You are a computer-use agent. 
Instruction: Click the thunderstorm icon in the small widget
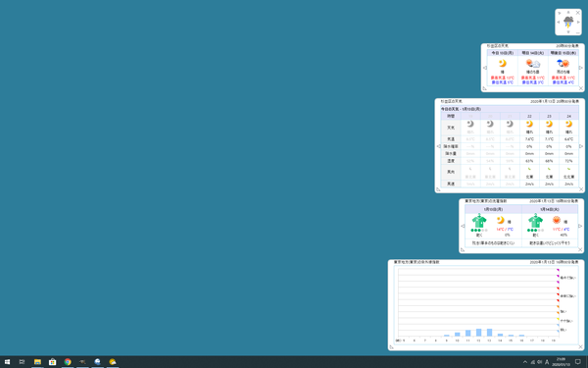[568, 22]
